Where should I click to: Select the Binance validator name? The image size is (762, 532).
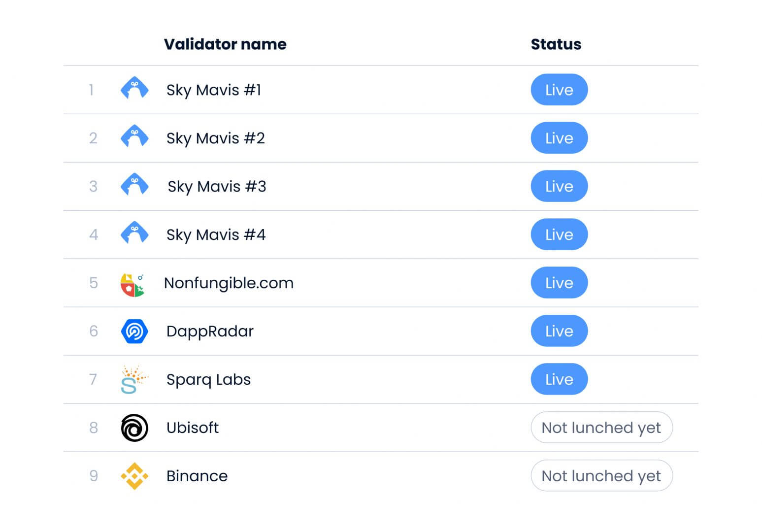pos(197,476)
